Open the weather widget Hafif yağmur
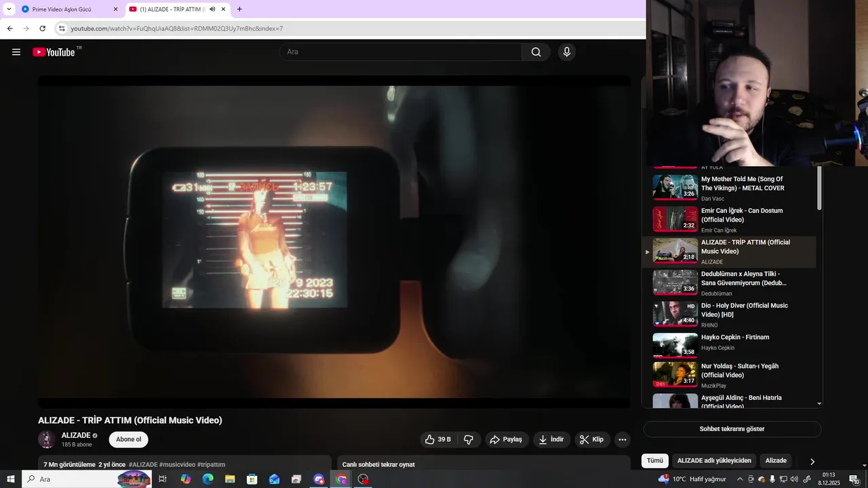Viewport: 868px width, 488px height. click(692, 479)
